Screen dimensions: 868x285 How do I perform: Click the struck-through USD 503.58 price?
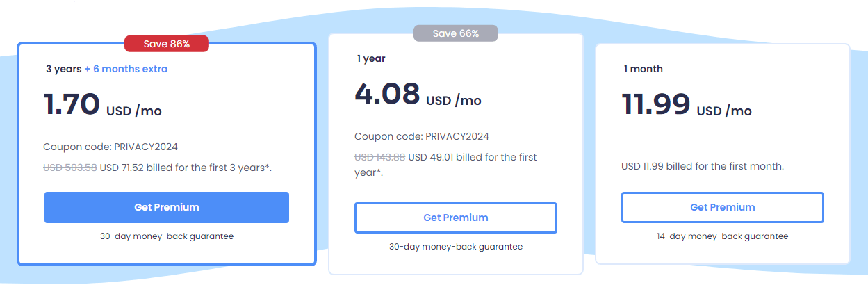coord(70,168)
